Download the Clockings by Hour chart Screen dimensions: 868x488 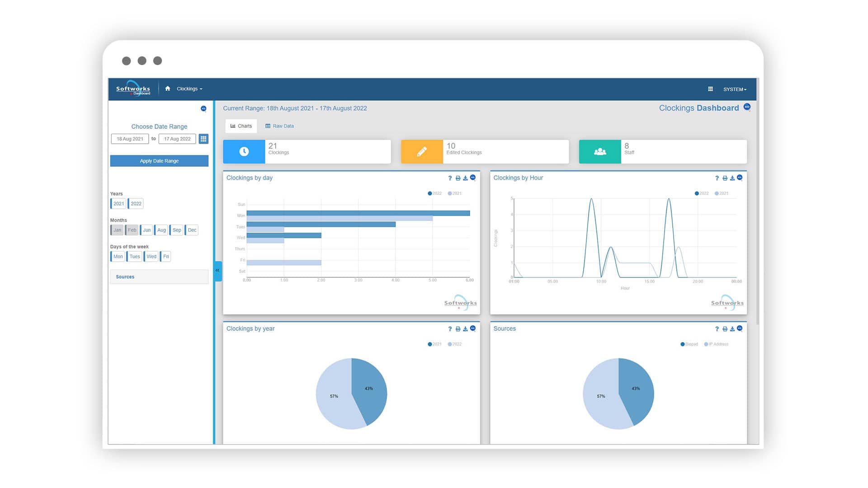(x=732, y=178)
